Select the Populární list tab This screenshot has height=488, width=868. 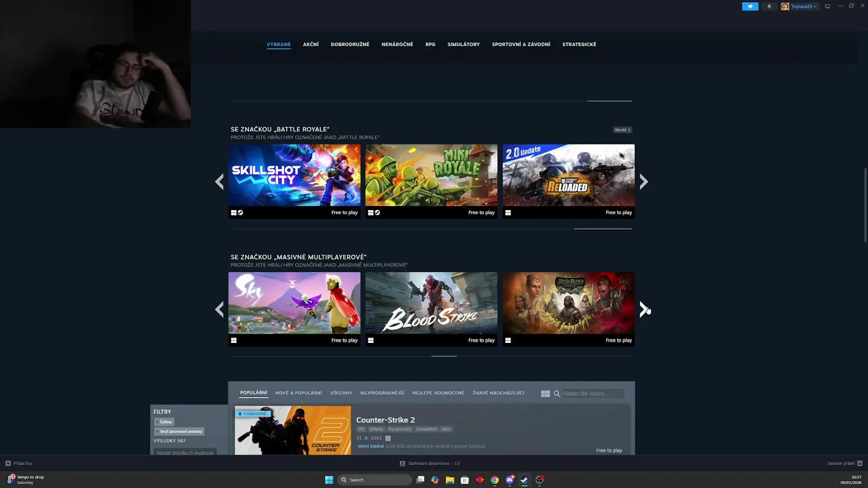(254, 393)
